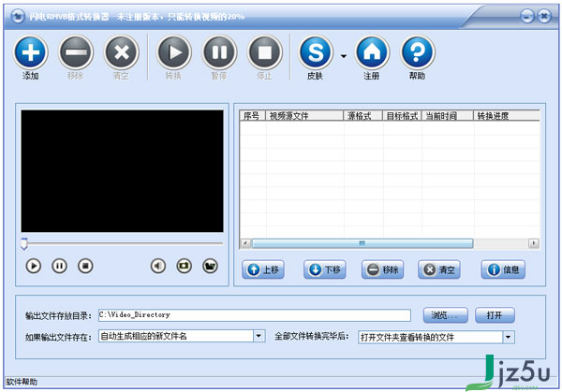Expand the skin dropdown arrow beside 皮肤
Viewport: 562px width, 392px height.
point(344,56)
